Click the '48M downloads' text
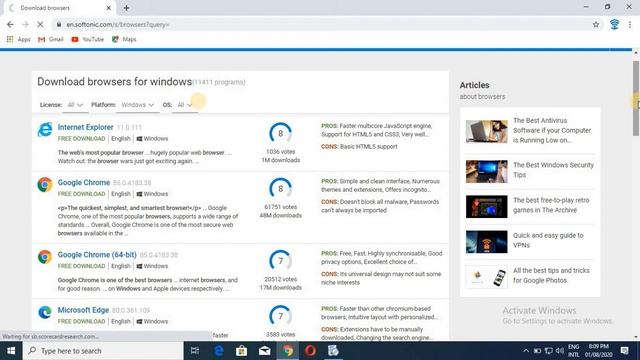This screenshot has width=640, height=360. (280, 216)
